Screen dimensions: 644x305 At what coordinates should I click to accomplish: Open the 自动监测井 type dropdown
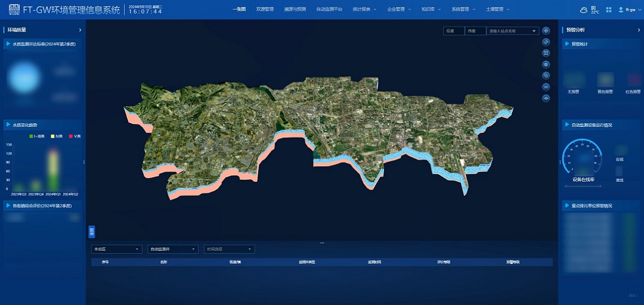[x=172, y=249]
